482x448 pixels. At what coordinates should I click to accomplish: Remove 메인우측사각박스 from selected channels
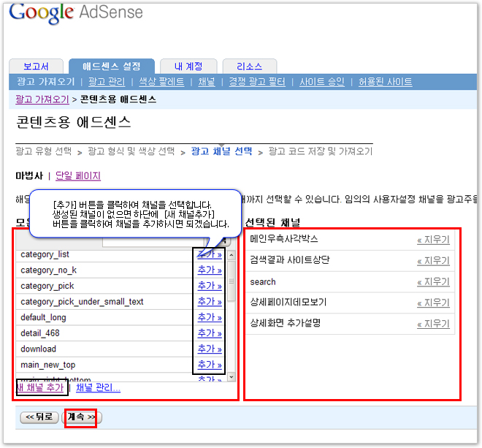433,240
